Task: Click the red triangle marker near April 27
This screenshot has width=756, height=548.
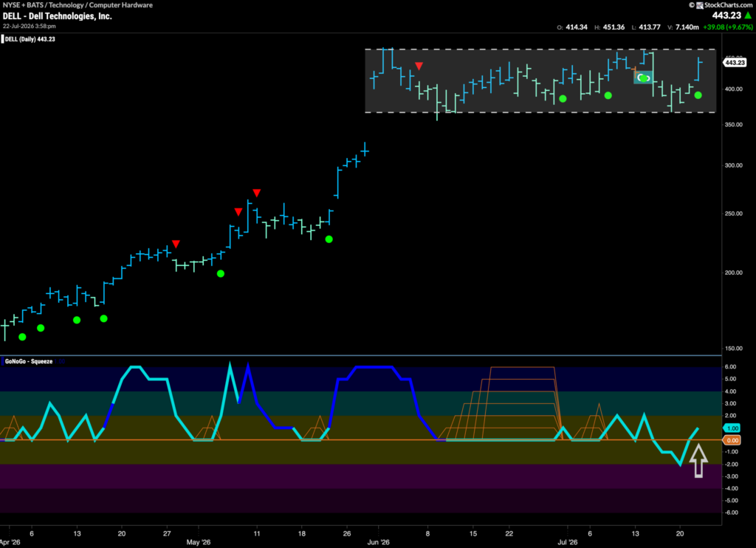Action: [176, 244]
